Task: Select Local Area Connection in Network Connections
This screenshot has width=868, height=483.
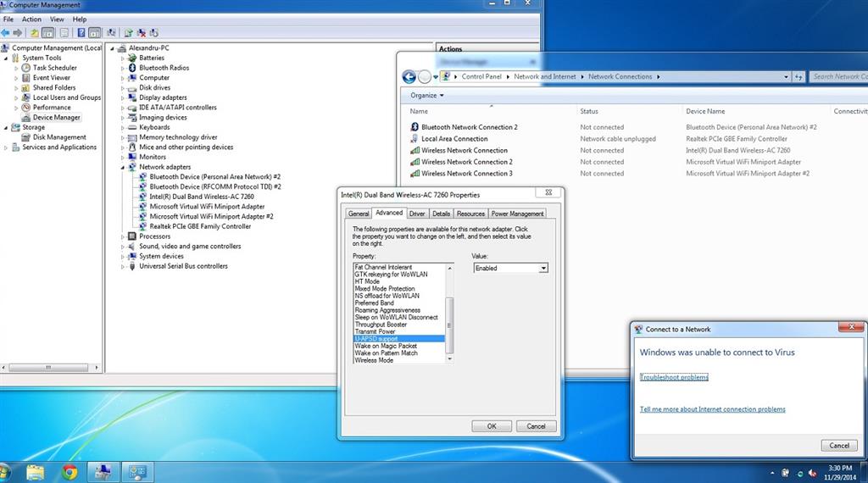Action: tap(454, 139)
